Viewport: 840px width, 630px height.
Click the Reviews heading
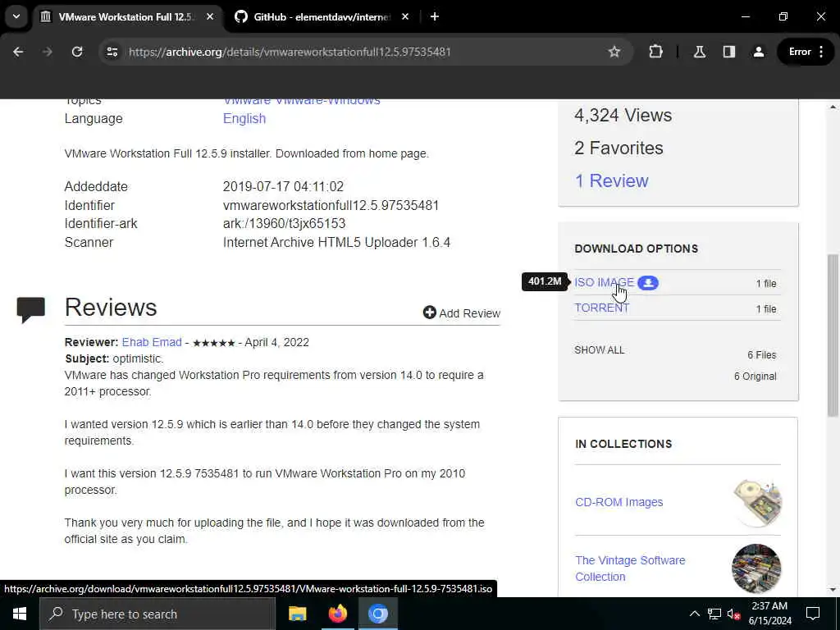(x=111, y=308)
